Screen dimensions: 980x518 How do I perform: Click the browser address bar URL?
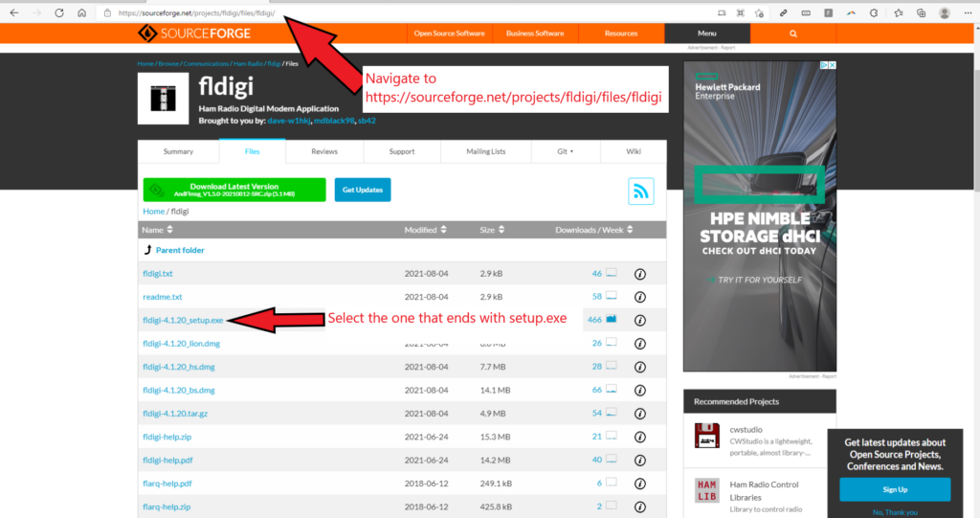pyautogui.click(x=196, y=12)
